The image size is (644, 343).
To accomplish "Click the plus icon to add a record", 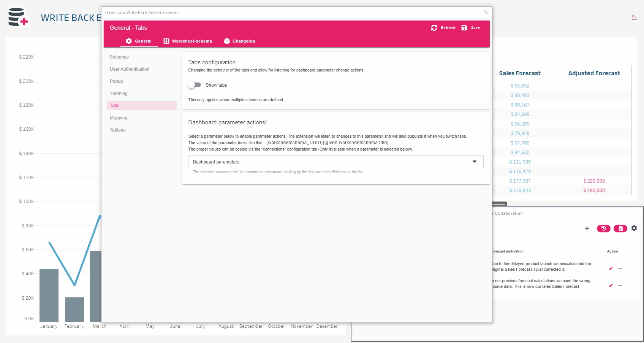I will (x=587, y=229).
